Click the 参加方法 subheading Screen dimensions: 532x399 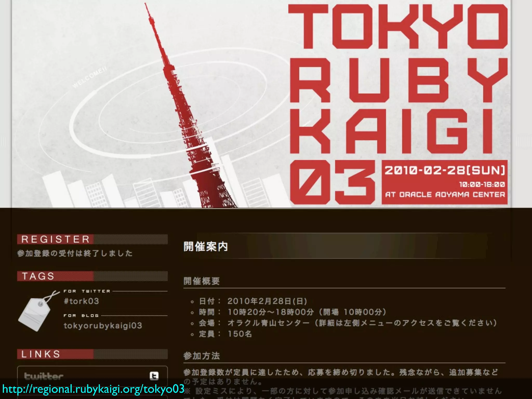click(x=202, y=356)
